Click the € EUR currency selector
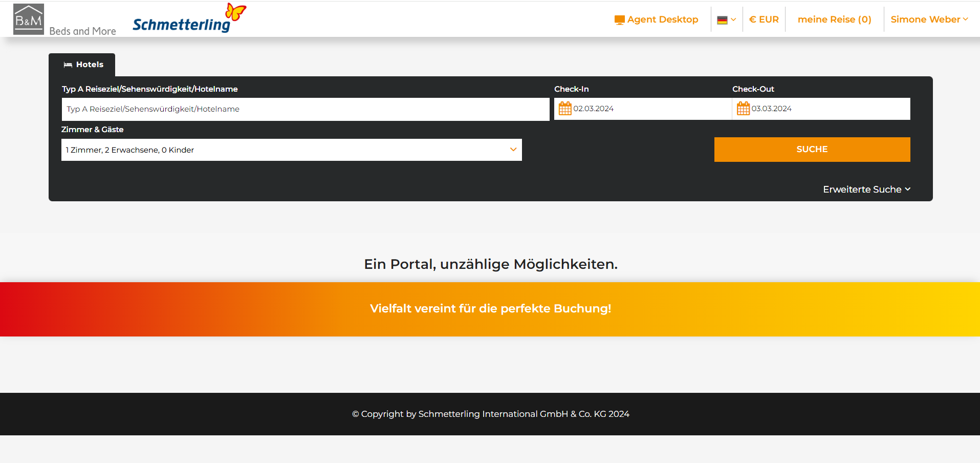The image size is (980, 463). tap(764, 19)
